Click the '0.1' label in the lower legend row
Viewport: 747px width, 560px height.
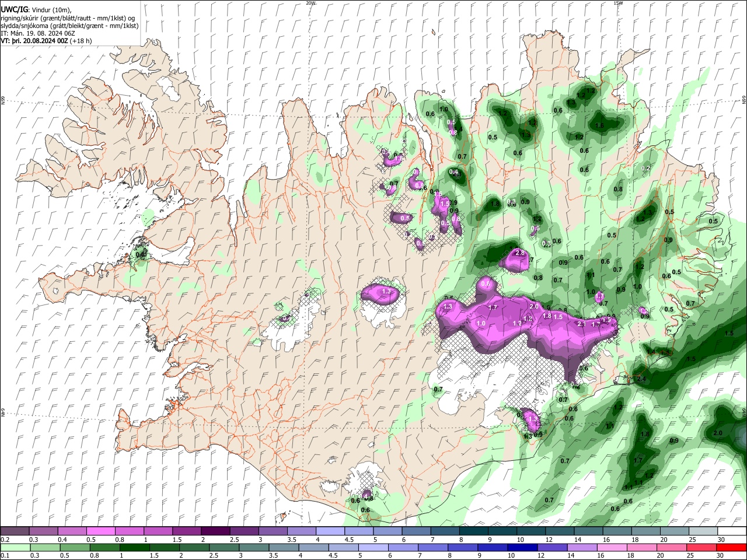click(5, 555)
